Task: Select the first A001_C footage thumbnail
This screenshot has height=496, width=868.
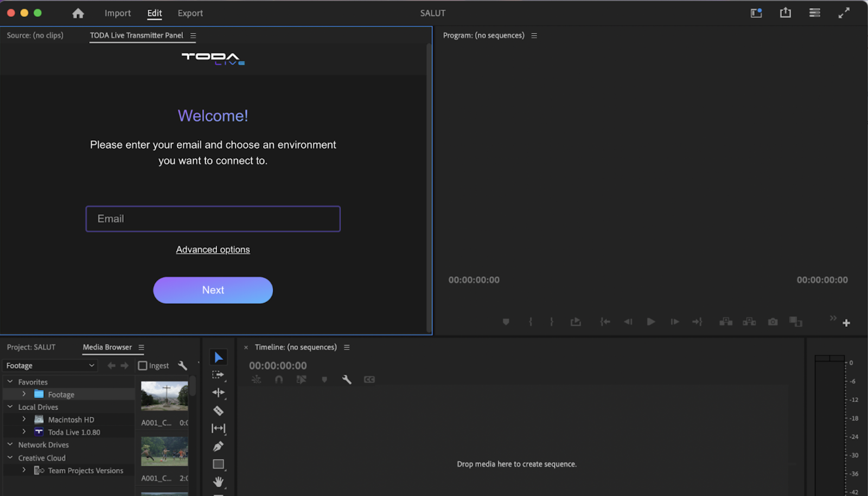Action: coord(164,396)
